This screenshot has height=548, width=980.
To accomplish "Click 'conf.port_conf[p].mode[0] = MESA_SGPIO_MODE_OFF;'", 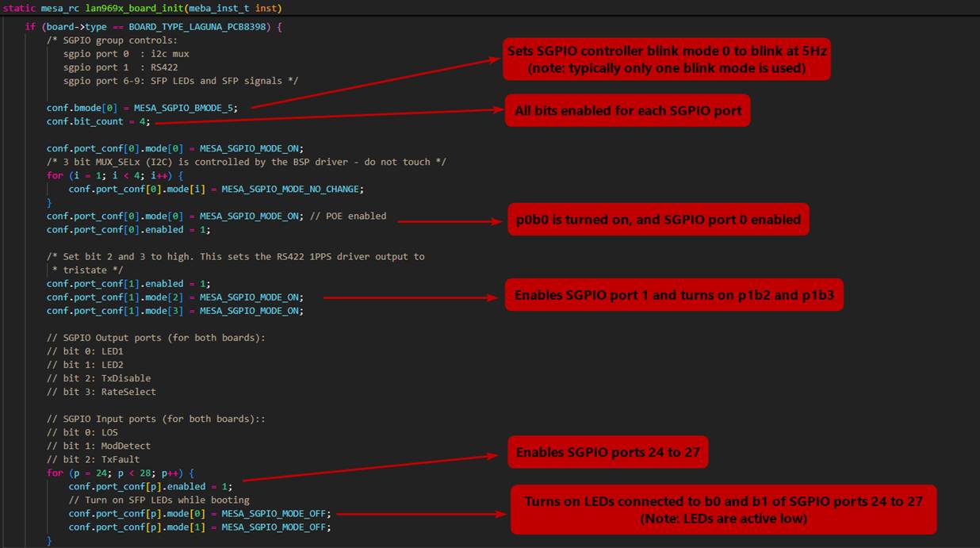I will pyautogui.click(x=200, y=512).
